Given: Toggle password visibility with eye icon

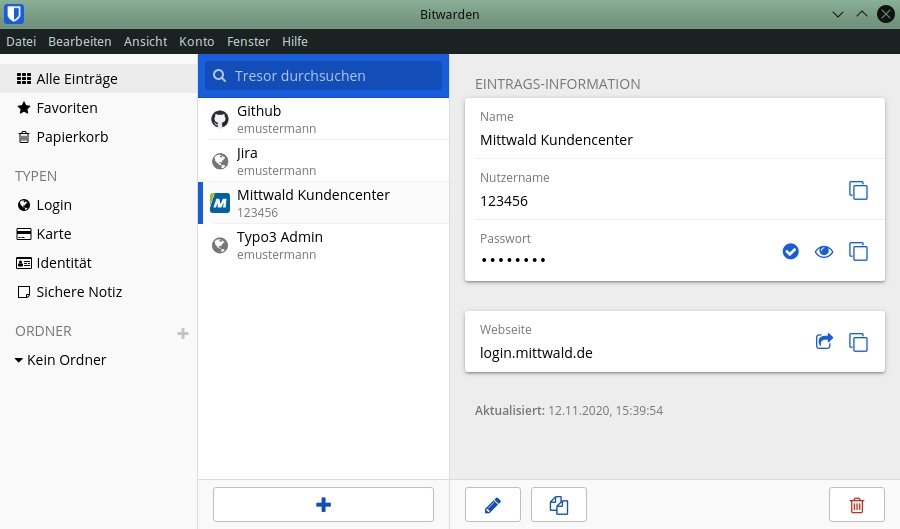Looking at the screenshot, I should [x=824, y=251].
